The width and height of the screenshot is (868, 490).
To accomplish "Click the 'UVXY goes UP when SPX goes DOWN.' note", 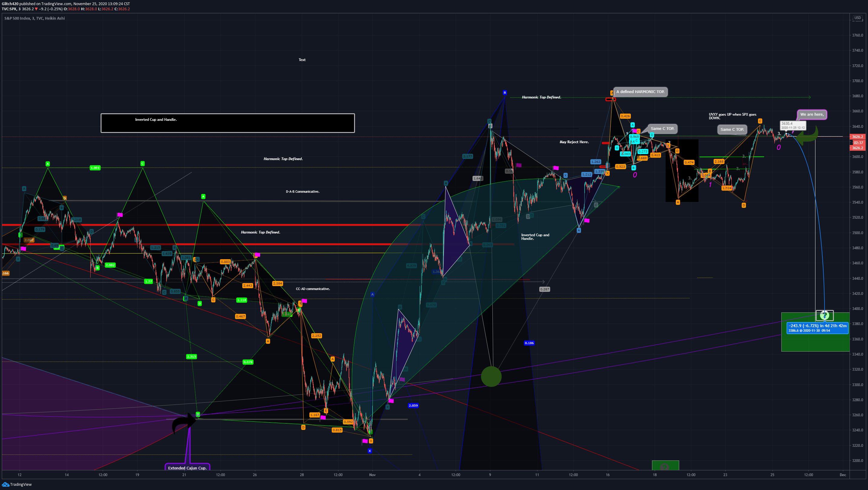I will click(x=732, y=116).
